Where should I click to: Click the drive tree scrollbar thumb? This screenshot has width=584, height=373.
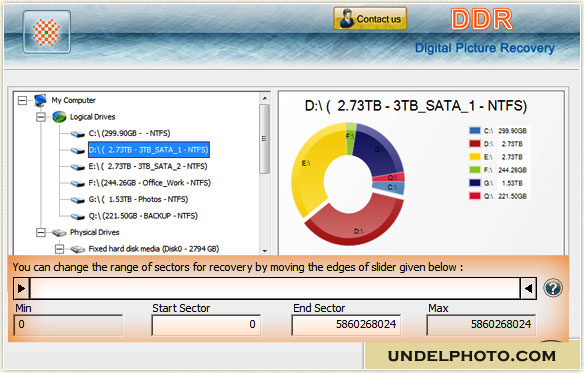point(264,139)
